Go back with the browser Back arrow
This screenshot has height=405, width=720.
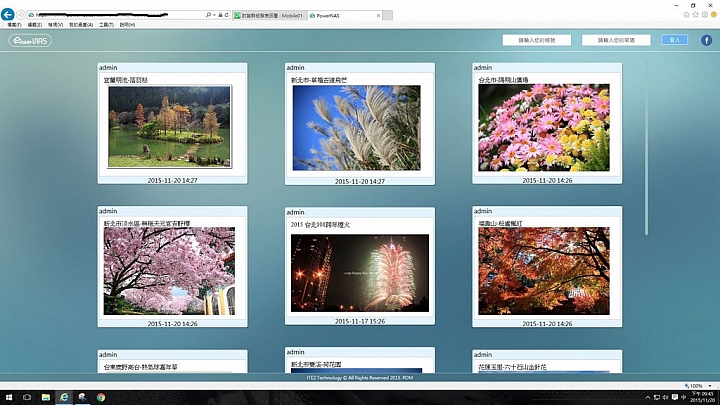[7, 15]
